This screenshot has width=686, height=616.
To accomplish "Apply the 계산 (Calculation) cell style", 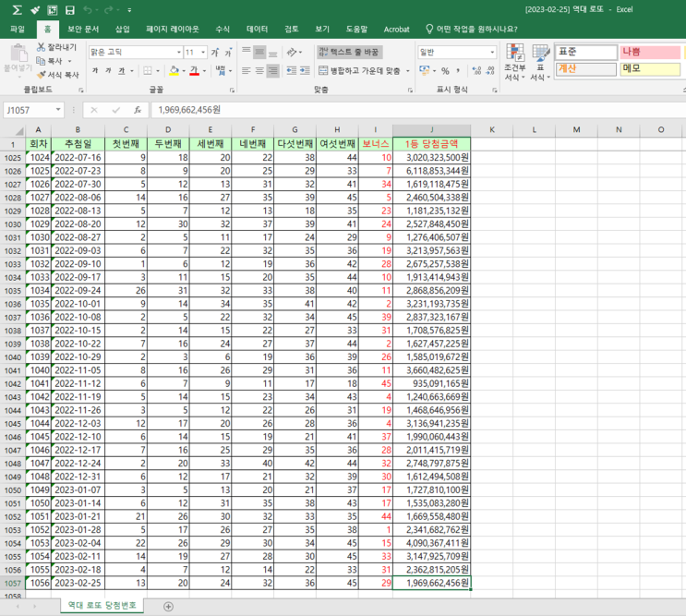I will [x=585, y=69].
